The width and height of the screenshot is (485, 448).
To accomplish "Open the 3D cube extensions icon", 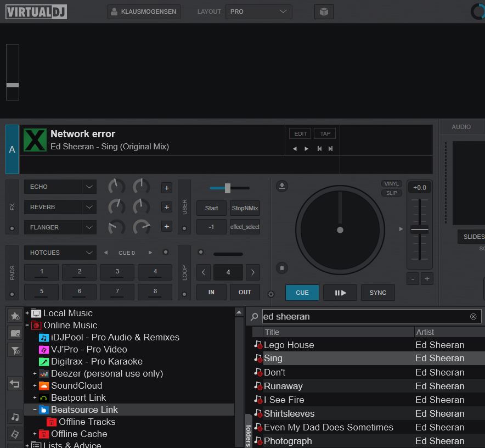I will 324,12.
